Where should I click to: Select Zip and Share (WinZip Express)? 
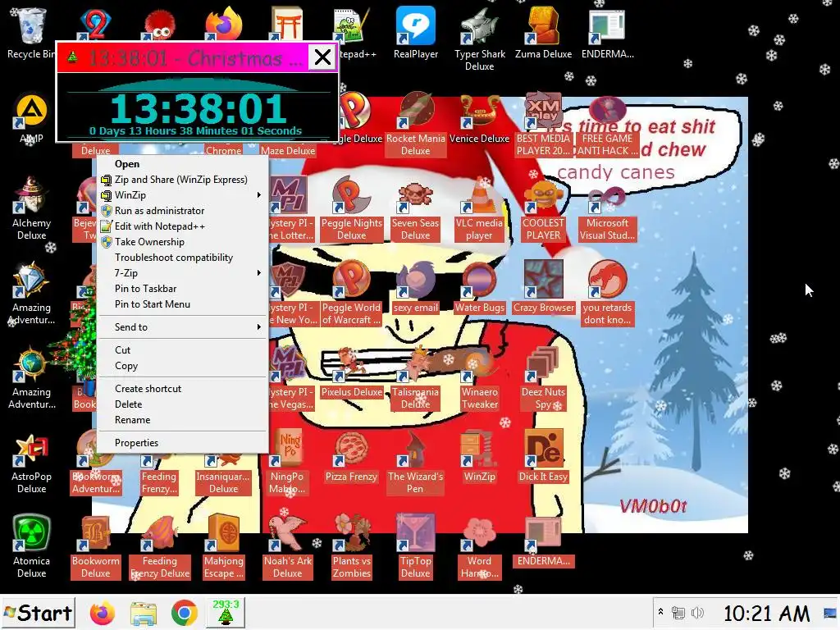pyautogui.click(x=183, y=180)
